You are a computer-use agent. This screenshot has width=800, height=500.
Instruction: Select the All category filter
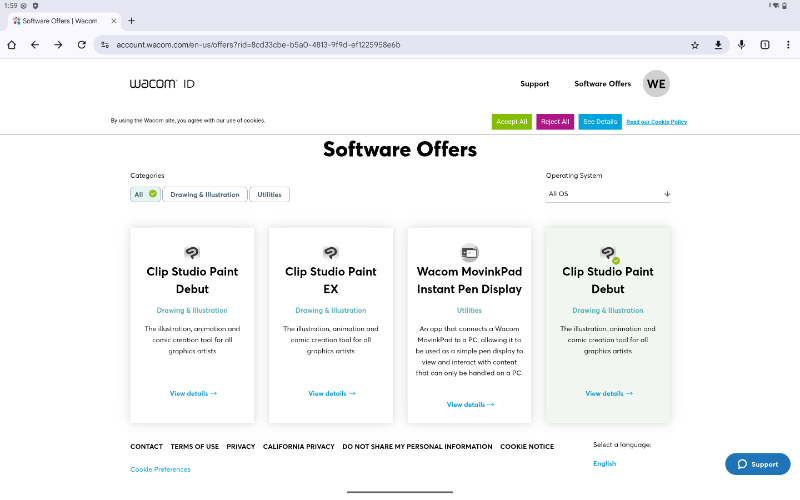pyautogui.click(x=145, y=194)
